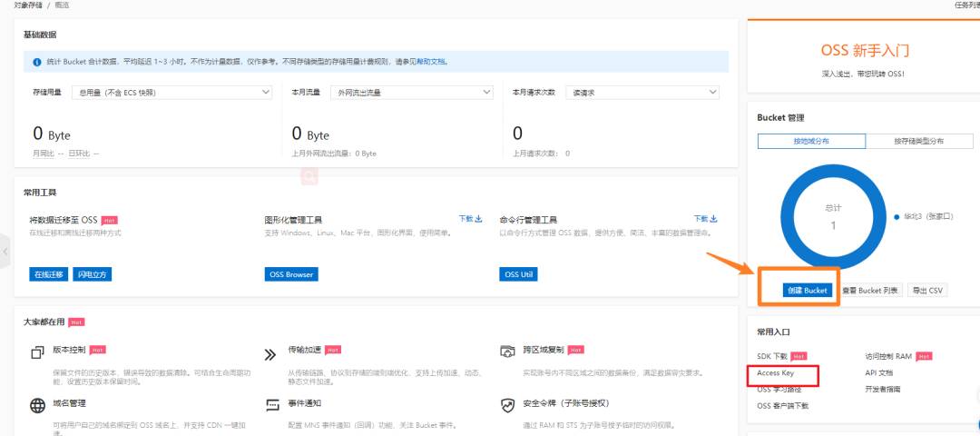The image size is (980, 436).
Task: Expand the left sidebar collapse handle
Action: click(5, 251)
